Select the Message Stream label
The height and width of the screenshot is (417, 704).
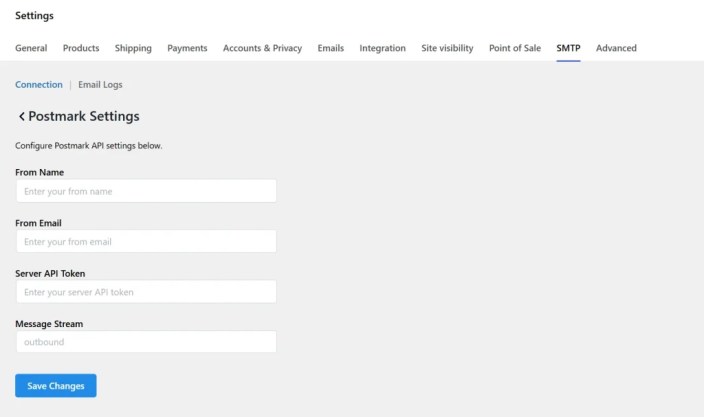[x=49, y=324]
